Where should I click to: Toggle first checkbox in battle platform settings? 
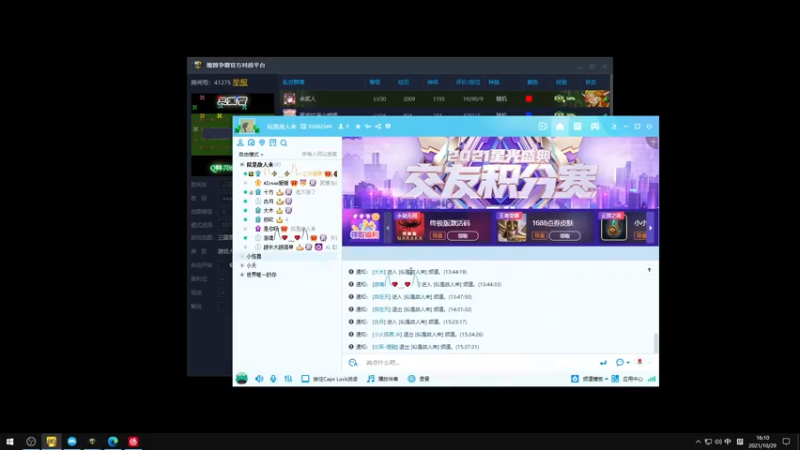[221, 265]
